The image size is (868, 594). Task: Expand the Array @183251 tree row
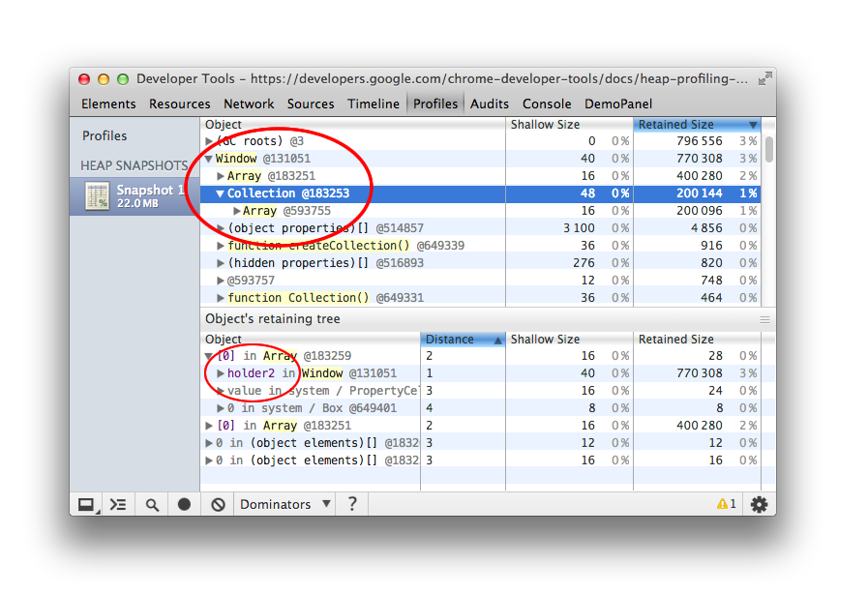pos(221,176)
